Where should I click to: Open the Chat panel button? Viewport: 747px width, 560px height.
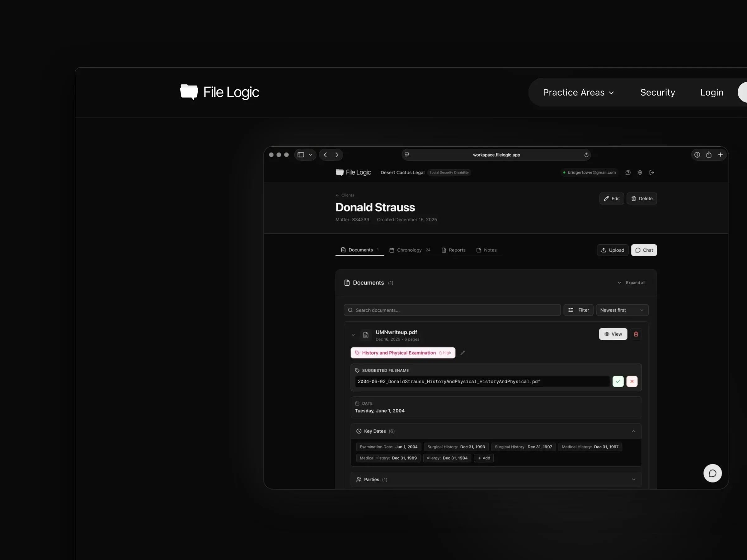(x=643, y=250)
